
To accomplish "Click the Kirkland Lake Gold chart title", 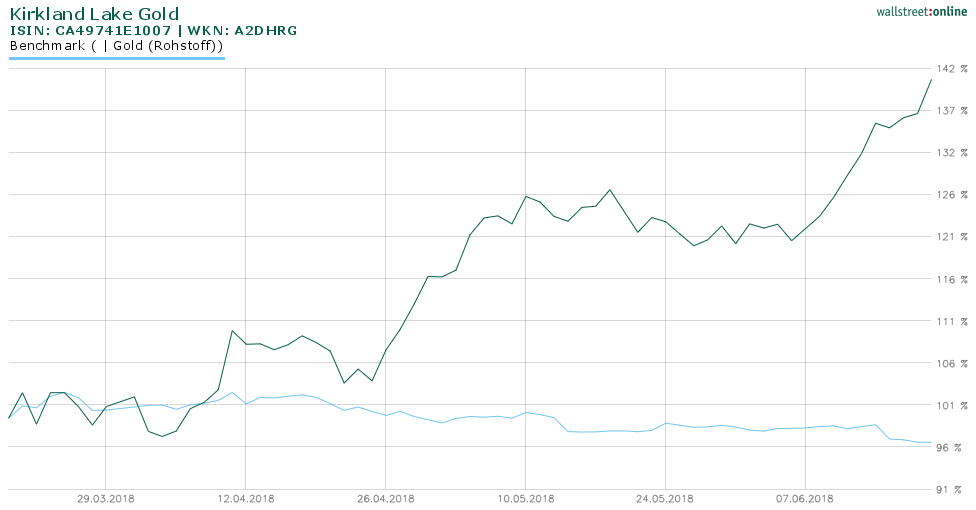I will [x=94, y=14].
